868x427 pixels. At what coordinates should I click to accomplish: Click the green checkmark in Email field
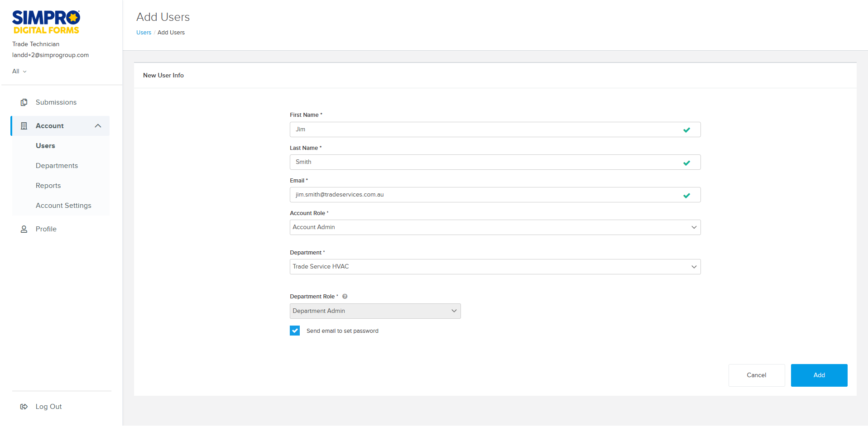tap(686, 195)
